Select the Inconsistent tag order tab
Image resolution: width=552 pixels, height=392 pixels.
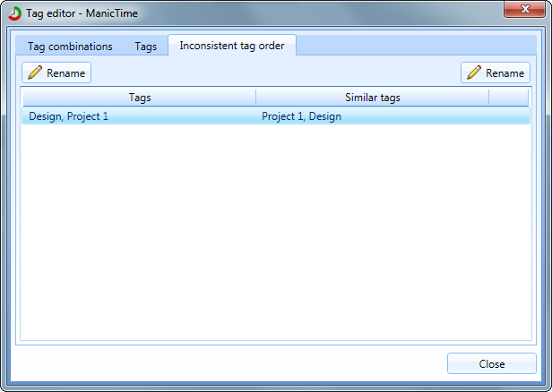232,46
